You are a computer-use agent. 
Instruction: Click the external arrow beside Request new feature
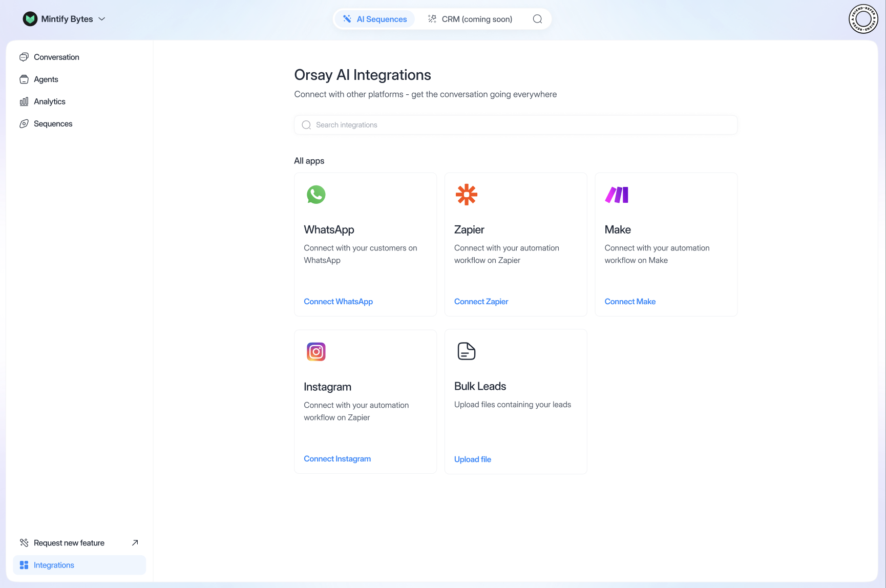tap(135, 543)
